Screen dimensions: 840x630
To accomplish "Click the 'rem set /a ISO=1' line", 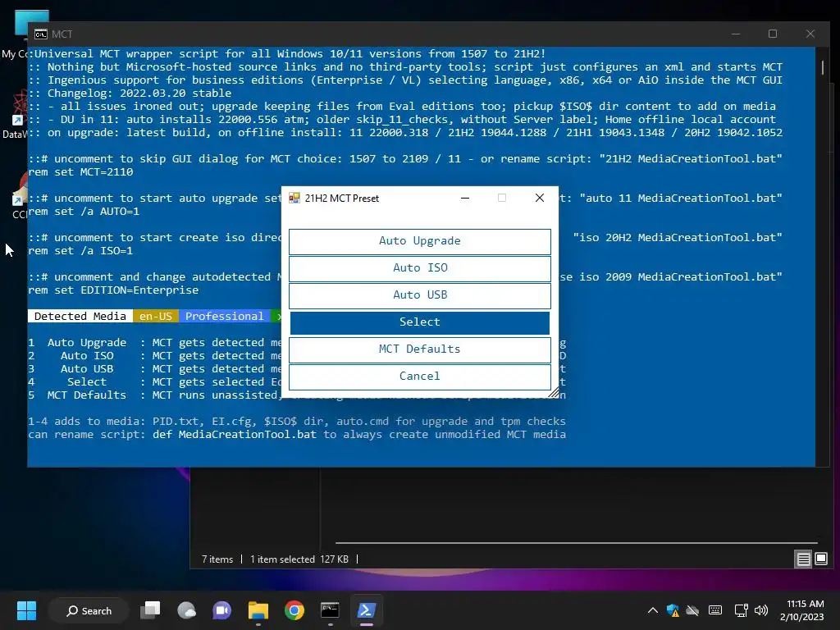I will click(81, 251).
